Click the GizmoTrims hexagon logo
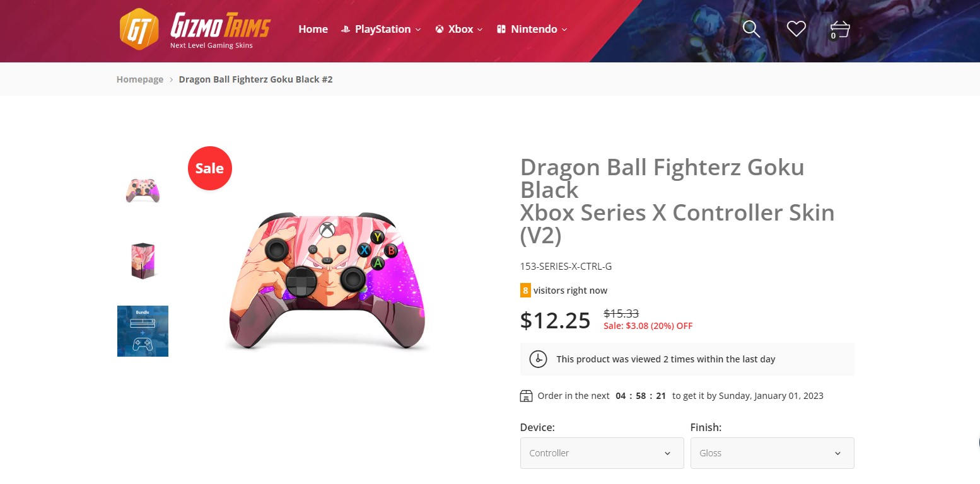Image resolution: width=980 pixels, height=484 pixels. click(x=139, y=29)
